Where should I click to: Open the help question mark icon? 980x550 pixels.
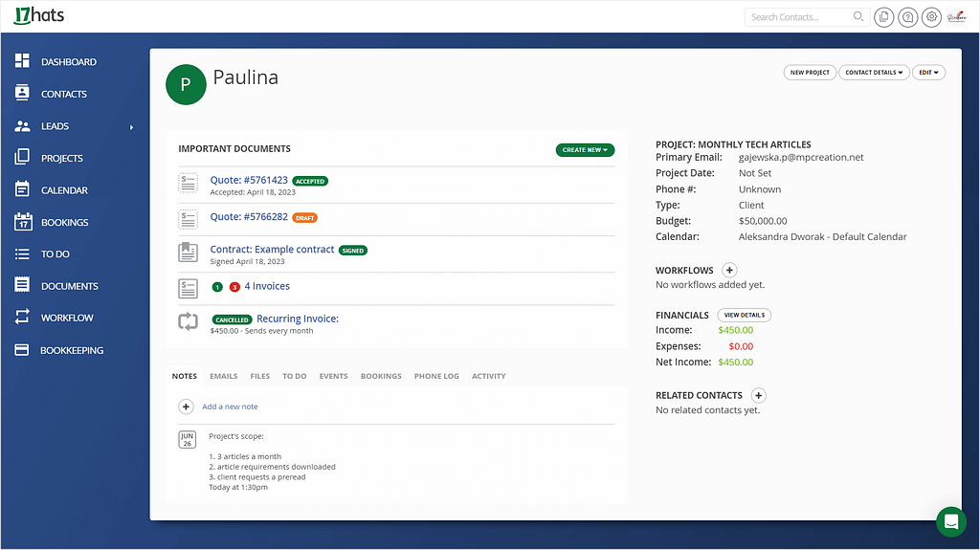(x=907, y=17)
